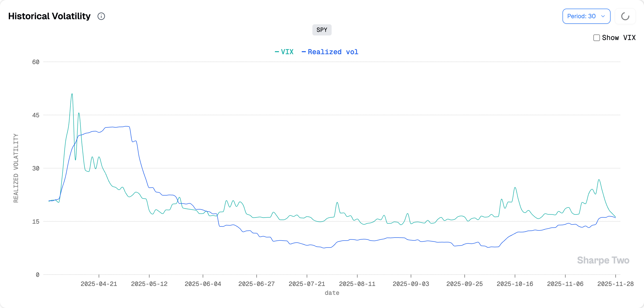The image size is (644, 308).
Task: Click the 2025-10-16 axis tick label
Action: click(515, 284)
